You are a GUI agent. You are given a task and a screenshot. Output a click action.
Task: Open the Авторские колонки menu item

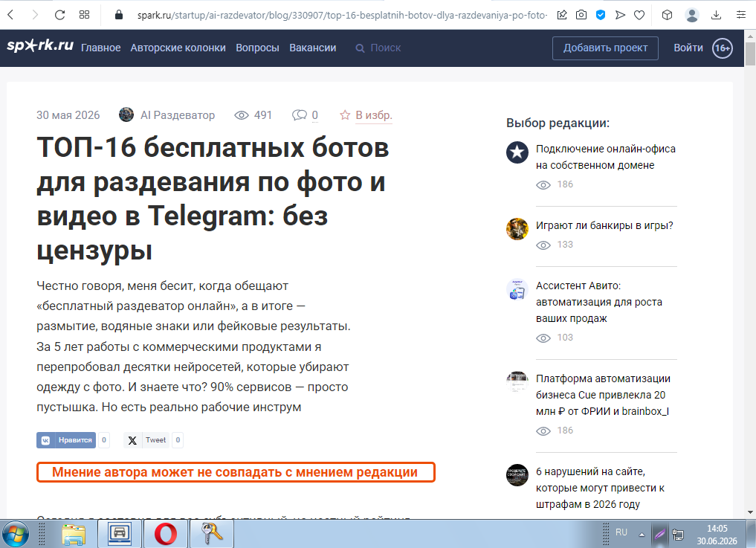click(x=178, y=48)
